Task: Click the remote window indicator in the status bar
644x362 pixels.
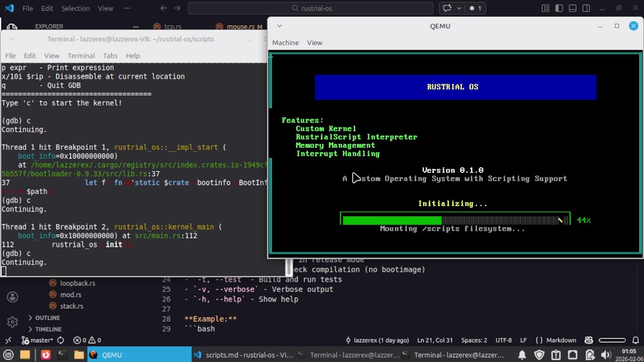Action: [8, 340]
